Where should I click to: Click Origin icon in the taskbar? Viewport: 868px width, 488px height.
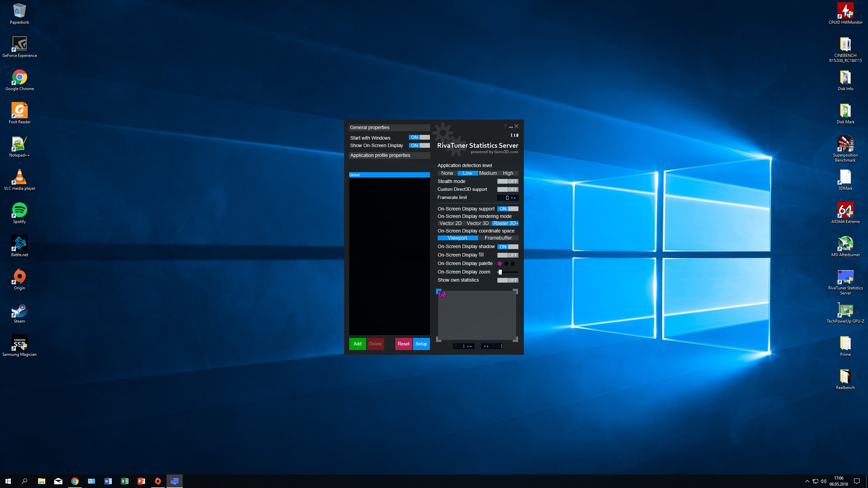pos(158,481)
